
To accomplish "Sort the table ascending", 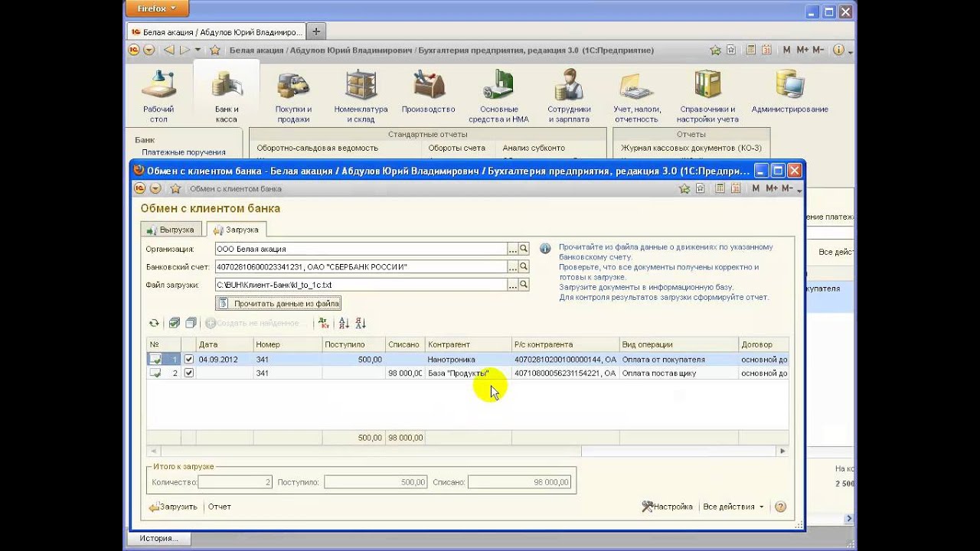I will 344,323.
